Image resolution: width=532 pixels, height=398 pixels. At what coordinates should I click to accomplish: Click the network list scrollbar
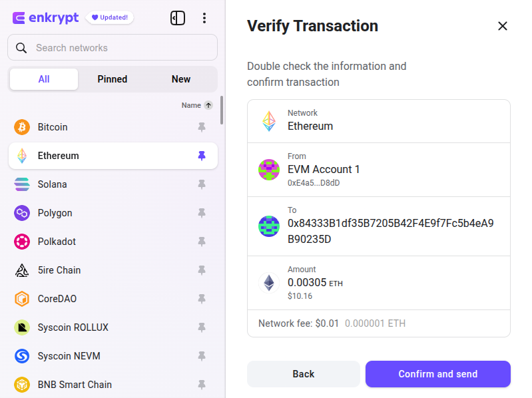[222, 110]
